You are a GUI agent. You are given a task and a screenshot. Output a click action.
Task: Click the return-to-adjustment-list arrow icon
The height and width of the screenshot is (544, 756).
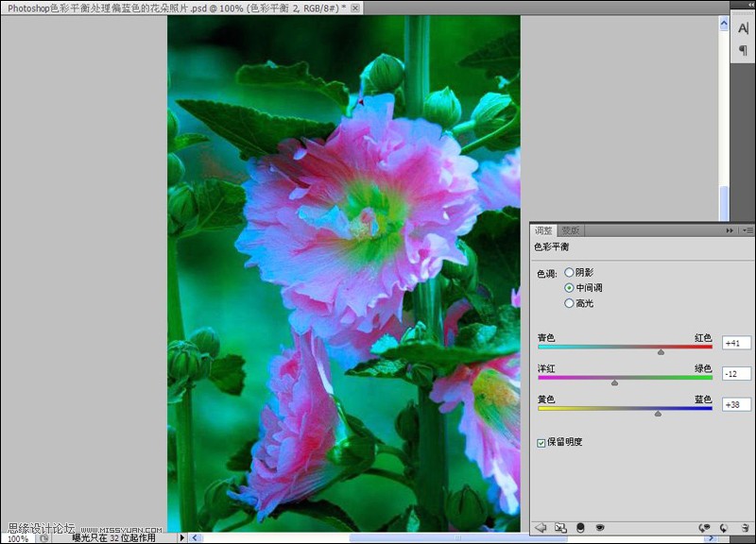541,527
